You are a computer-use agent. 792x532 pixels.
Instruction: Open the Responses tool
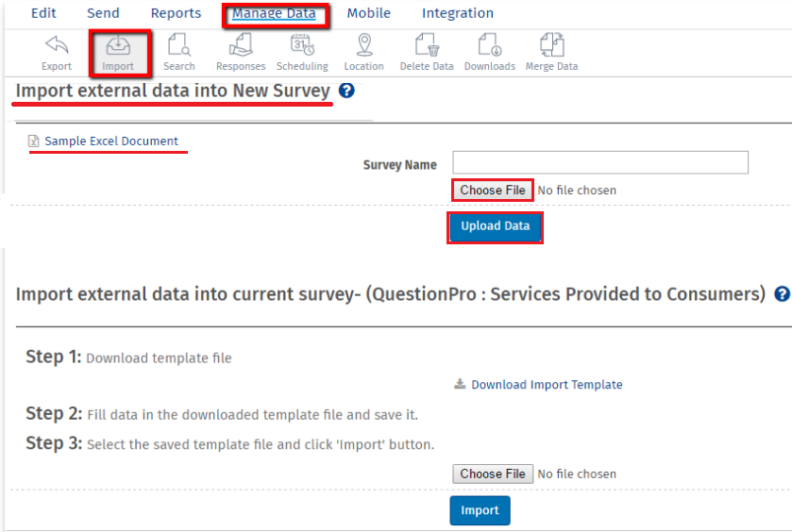coord(241,53)
